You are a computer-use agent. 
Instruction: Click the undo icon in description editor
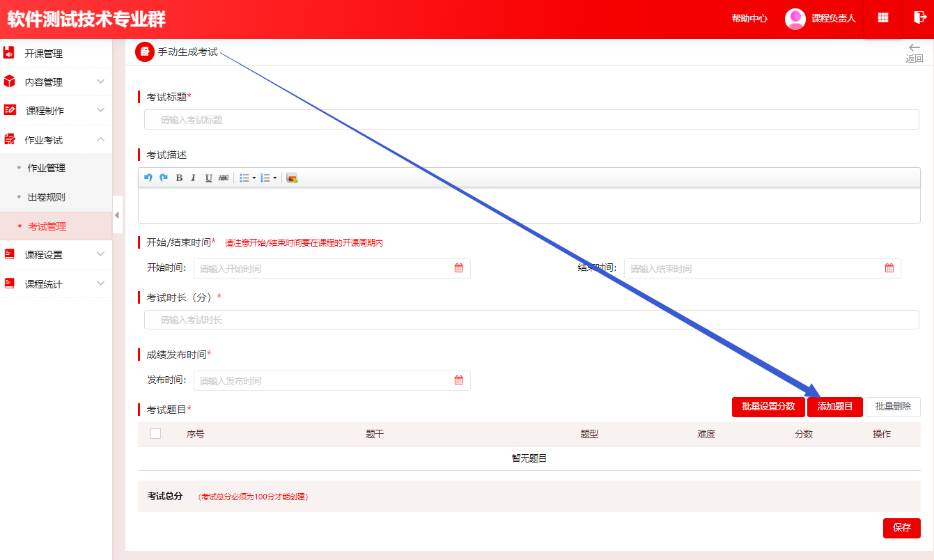[148, 178]
